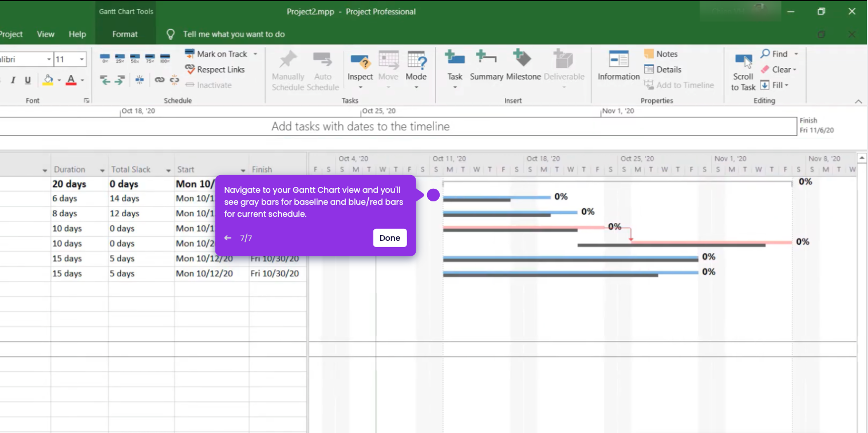Screen dimensions: 868x433
Task: Open the Help tab
Action: [77, 34]
